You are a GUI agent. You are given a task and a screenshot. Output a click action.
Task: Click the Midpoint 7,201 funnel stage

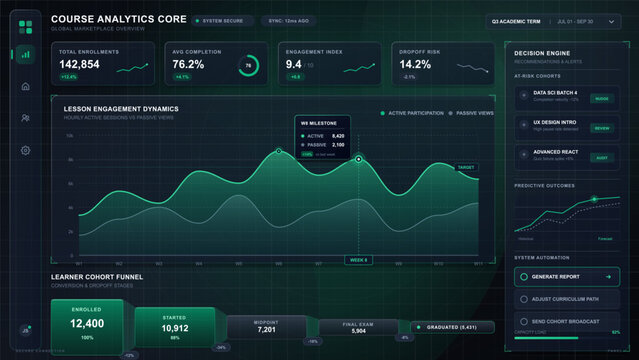267,327
